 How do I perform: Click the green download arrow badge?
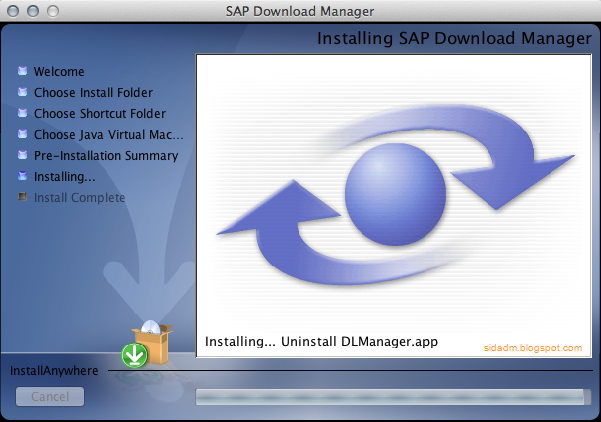pos(135,355)
